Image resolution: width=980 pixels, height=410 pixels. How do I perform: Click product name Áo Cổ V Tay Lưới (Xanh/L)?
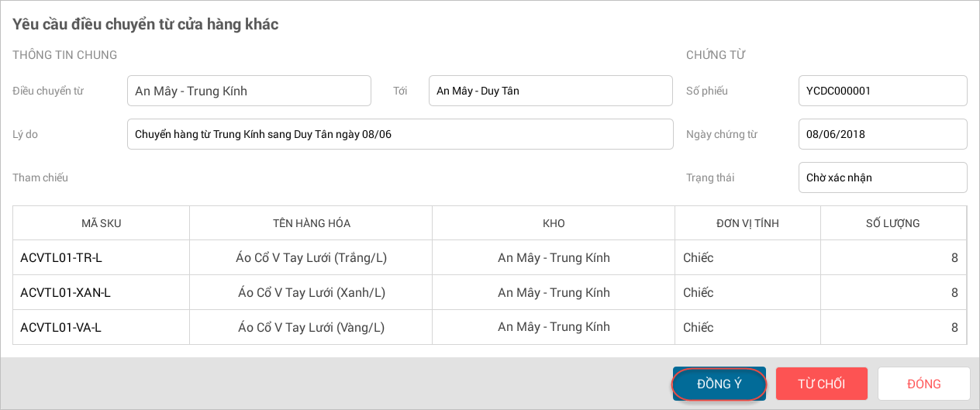click(311, 292)
